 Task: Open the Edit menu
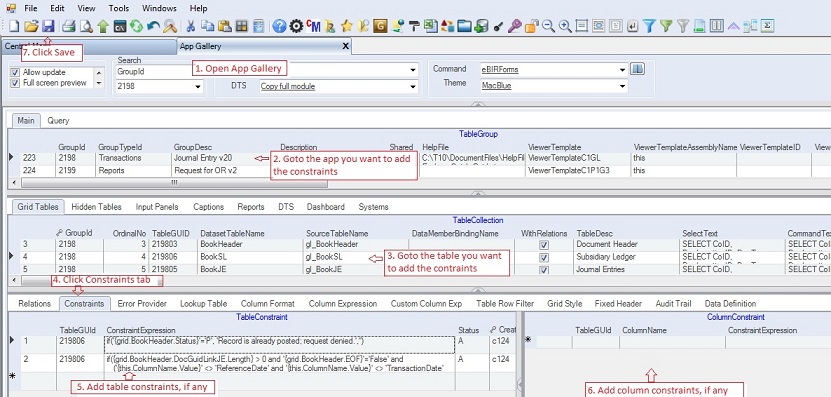pos(57,8)
